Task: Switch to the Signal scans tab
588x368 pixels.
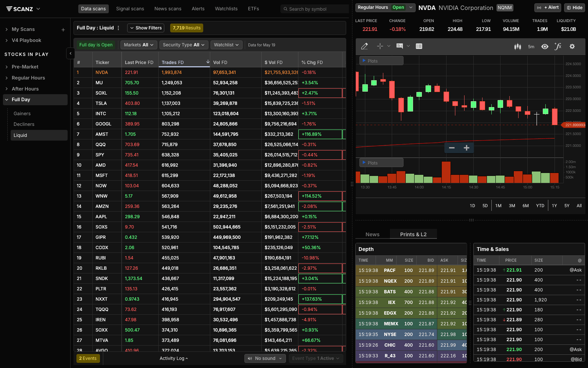Action: point(130,9)
